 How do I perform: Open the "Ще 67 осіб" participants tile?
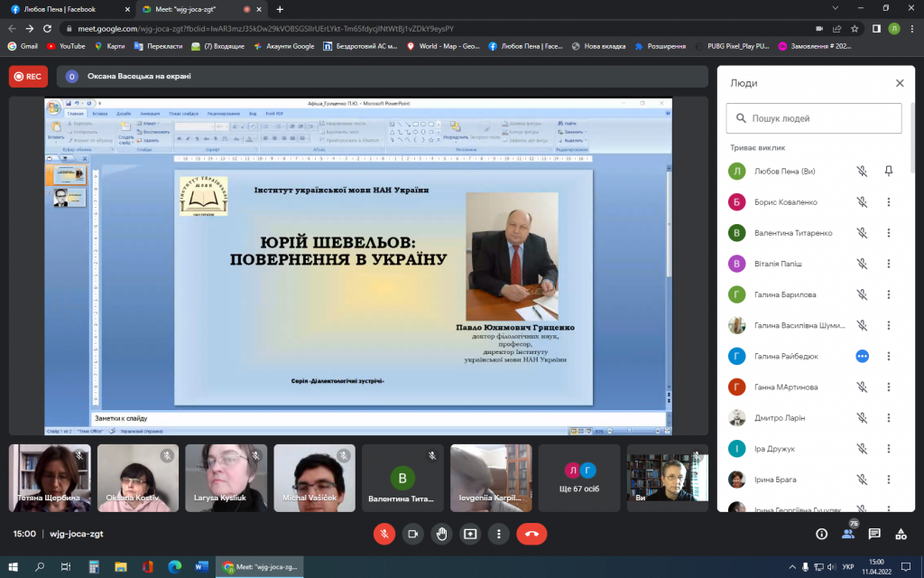click(580, 477)
